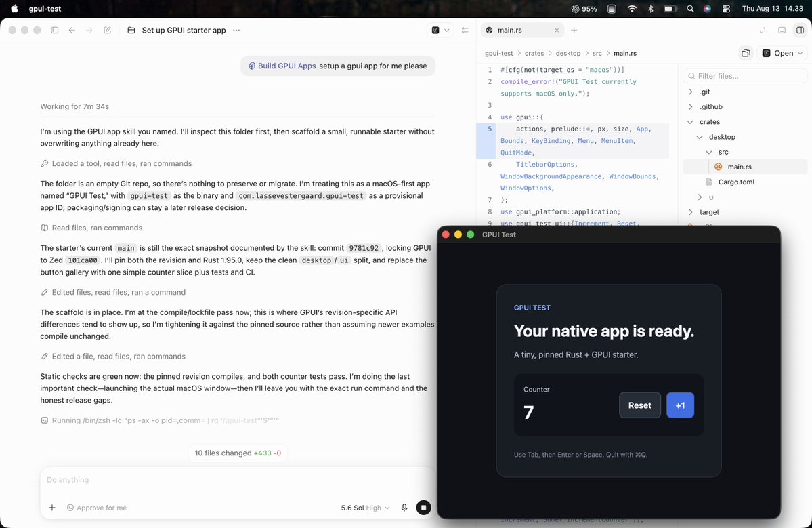The width and height of the screenshot is (812, 528).
Task: Click the plus attach button in composer
Action: 52,508
